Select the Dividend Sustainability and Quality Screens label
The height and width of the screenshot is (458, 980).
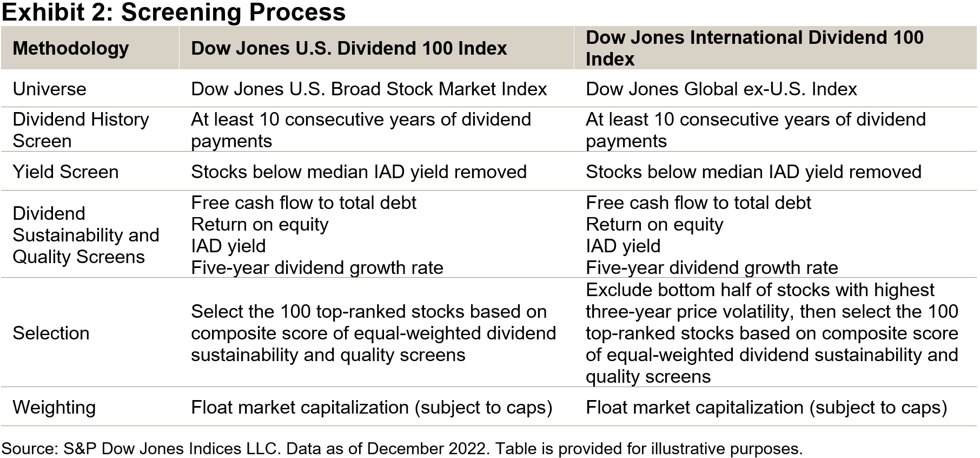[x=85, y=235]
